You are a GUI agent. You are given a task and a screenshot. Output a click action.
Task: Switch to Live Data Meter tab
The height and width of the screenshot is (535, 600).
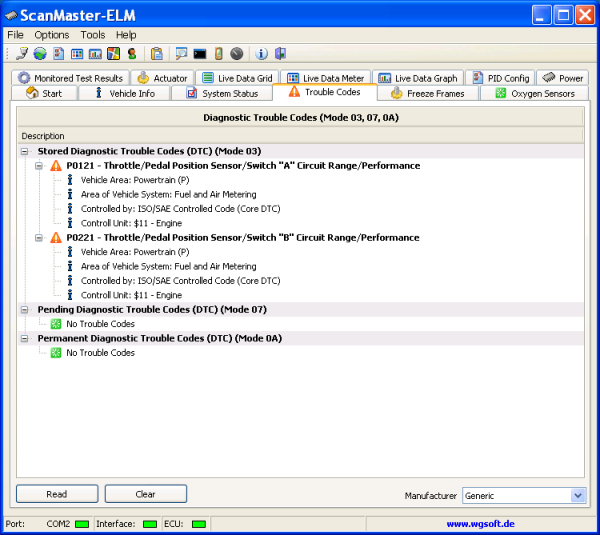click(x=326, y=78)
